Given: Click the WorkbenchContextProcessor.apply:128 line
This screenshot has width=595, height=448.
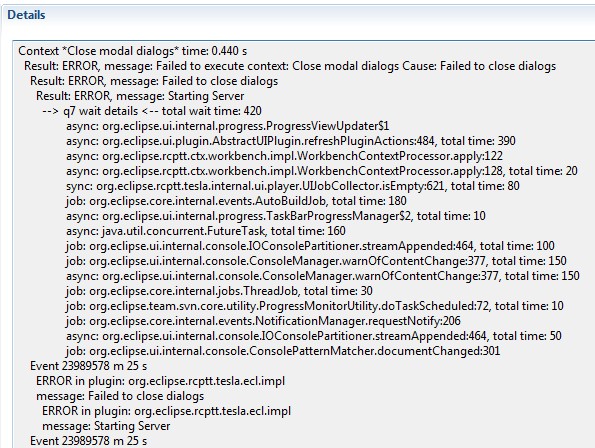Looking at the screenshot, I should click(322, 171).
